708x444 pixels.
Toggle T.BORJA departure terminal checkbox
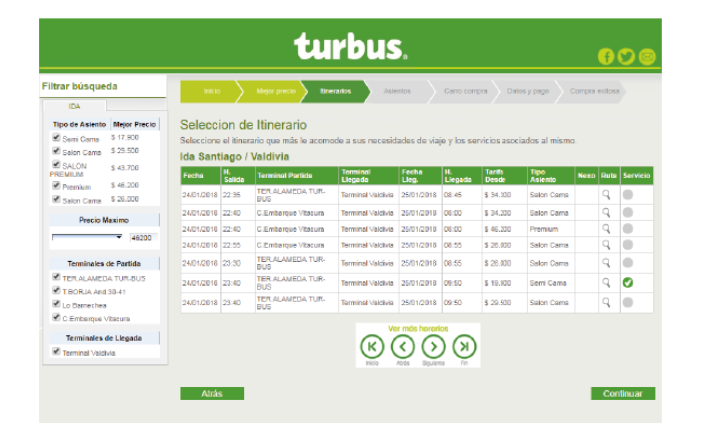point(56,290)
